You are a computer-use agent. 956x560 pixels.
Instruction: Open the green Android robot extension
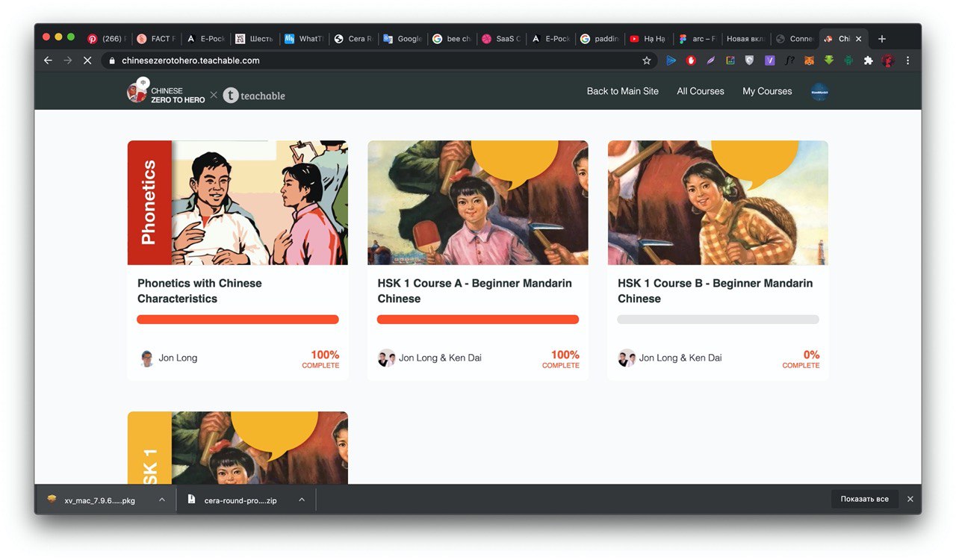click(x=848, y=60)
